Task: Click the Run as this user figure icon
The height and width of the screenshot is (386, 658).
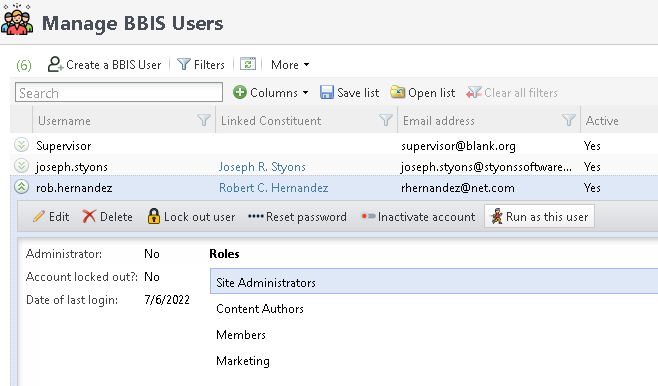Action: [x=497, y=216]
